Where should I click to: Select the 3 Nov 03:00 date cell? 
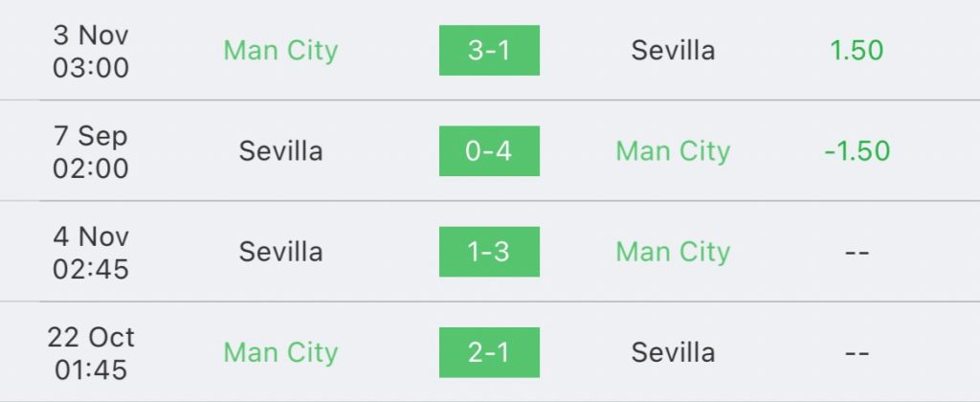[x=91, y=51]
